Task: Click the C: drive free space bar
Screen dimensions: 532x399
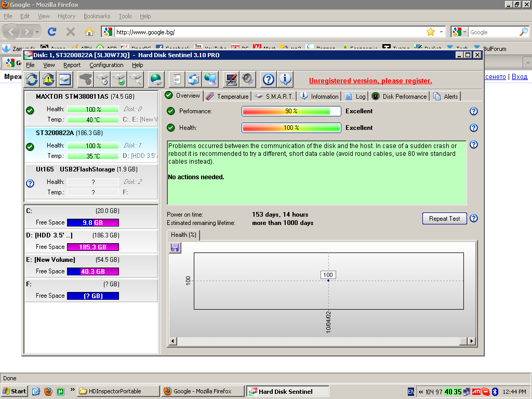Action: click(93, 222)
